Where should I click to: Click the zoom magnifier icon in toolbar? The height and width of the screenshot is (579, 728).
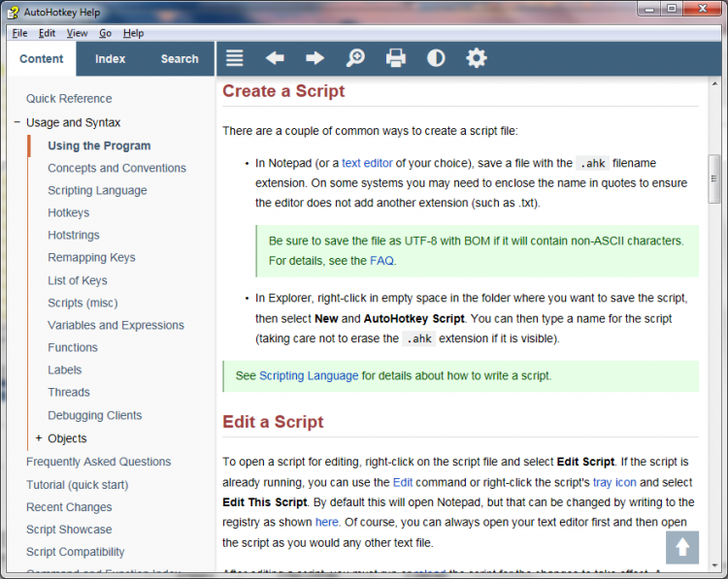coord(355,58)
